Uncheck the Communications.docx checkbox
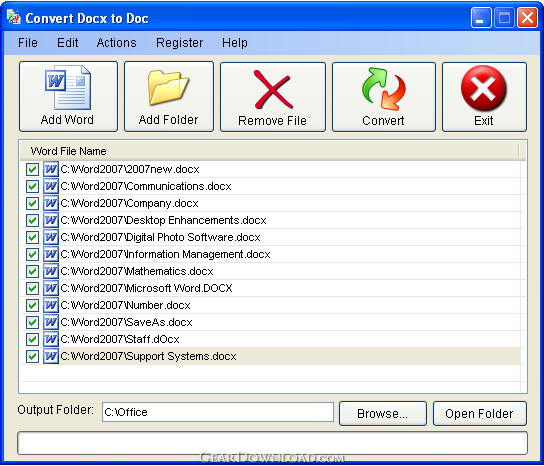The image size is (544, 466). 32,186
